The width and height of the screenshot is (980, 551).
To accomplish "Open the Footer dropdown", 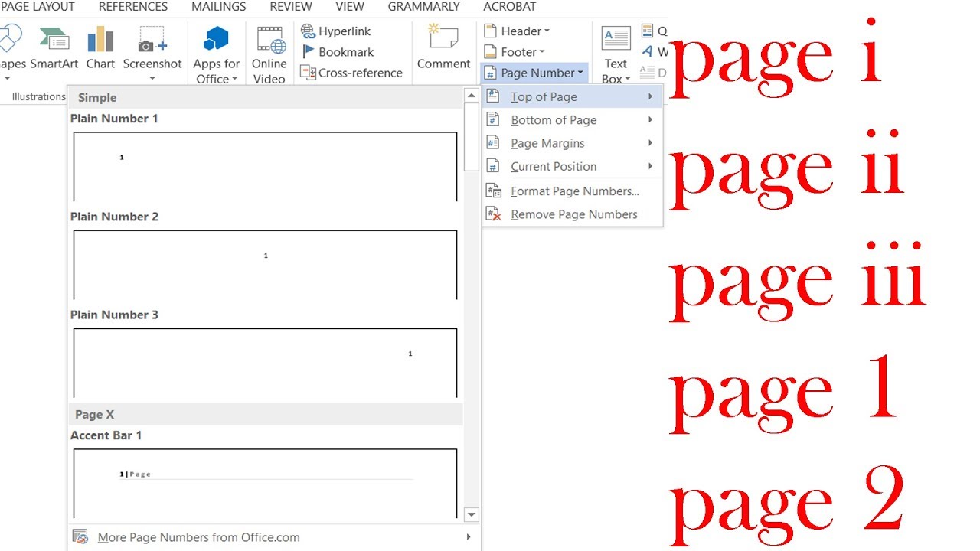I will [514, 52].
